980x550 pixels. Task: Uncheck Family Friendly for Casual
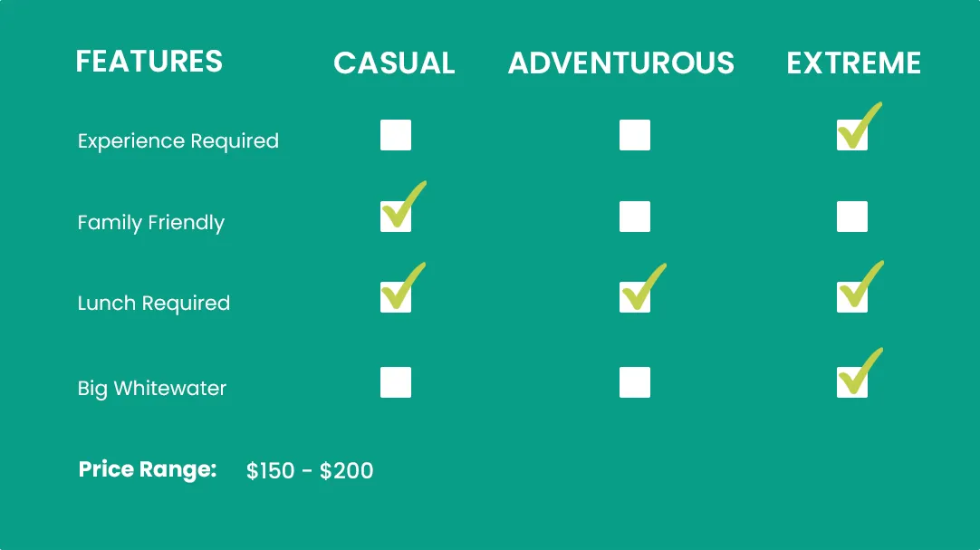(395, 217)
